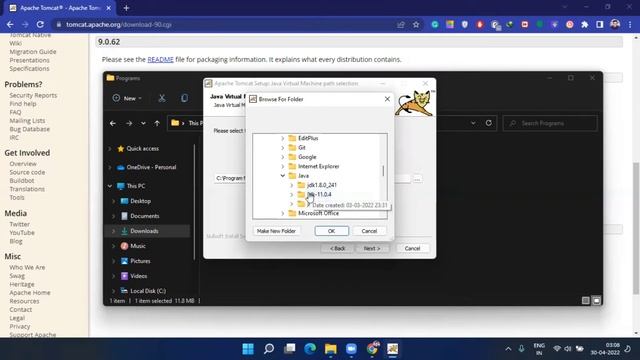This screenshot has width=640, height=360.
Task: Open Microsoft Edge from taskbar
Action: pos(310,349)
